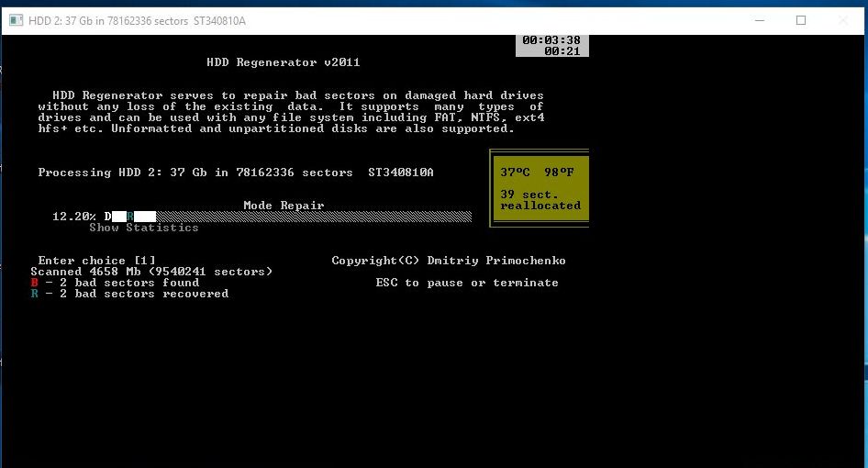Click the 'Enter choice [1]' prompt
The width and height of the screenshot is (868, 468).
point(97,261)
